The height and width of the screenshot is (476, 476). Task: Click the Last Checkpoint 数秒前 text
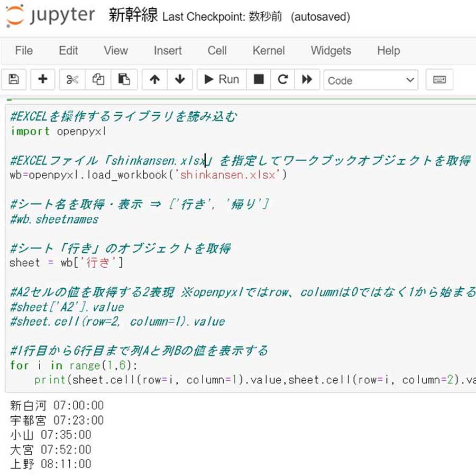coord(222,16)
